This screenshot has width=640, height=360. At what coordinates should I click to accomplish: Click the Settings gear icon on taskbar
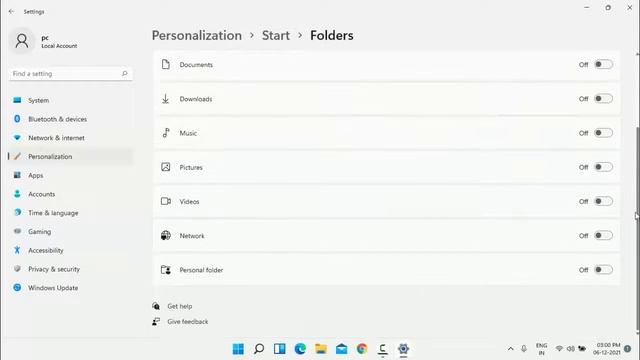403,349
